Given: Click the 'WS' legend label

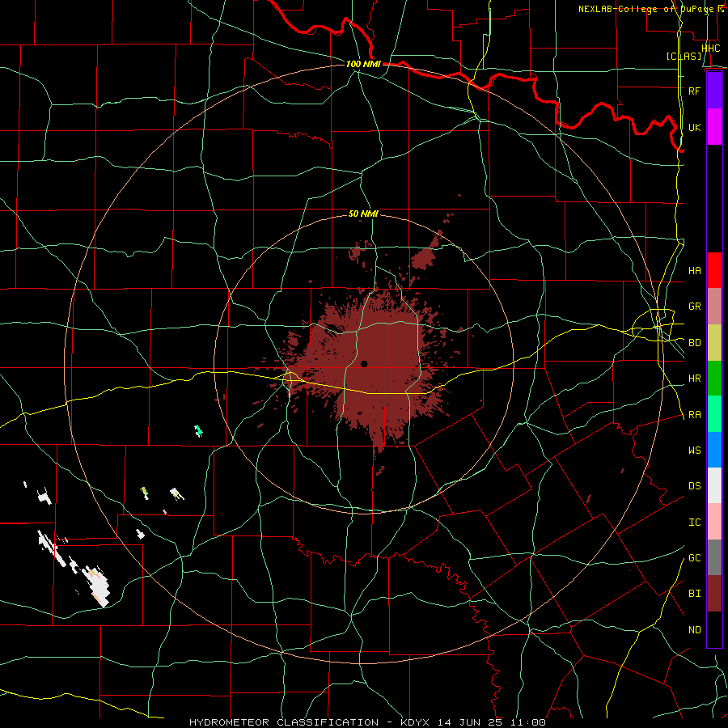Looking at the screenshot, I should (694, 450).
